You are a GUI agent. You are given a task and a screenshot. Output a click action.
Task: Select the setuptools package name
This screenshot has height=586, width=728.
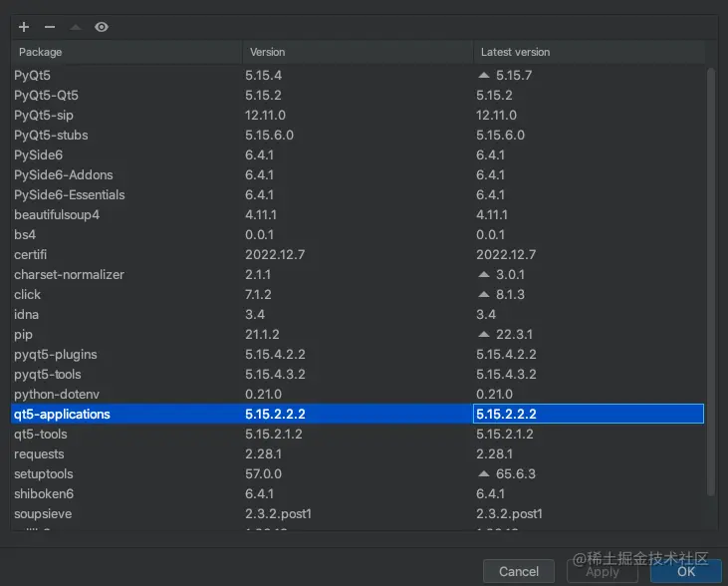click(x=44, y=474)
